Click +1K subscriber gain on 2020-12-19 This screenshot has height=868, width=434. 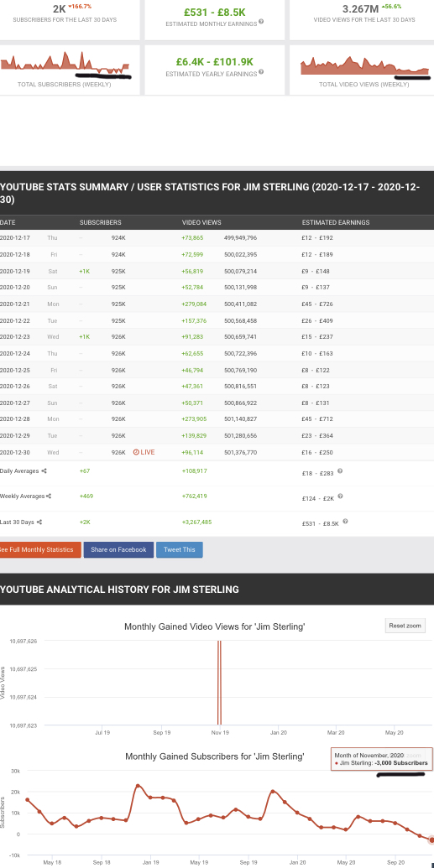click(x=84, y=271)
